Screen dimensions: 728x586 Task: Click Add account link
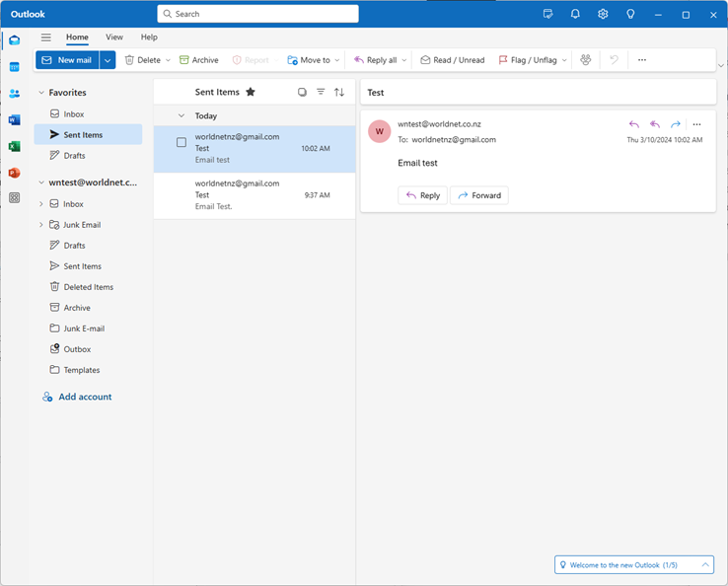85,397
